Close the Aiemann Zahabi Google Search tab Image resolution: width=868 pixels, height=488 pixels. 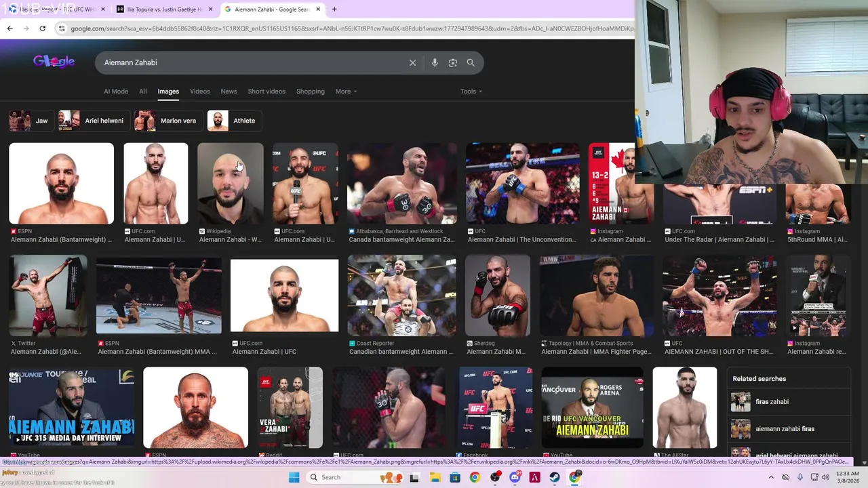(317, 9)
